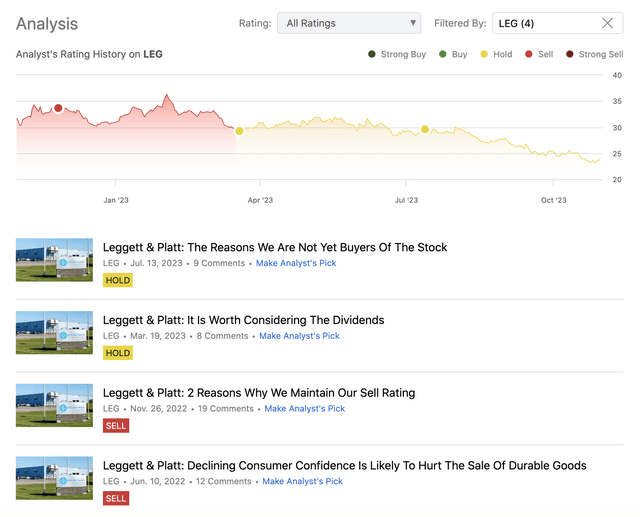Image resolution: width=640 pixels, height=517 pixels.
Task: Select the red Sell marker on chart
Action: [x=58, y=108]
